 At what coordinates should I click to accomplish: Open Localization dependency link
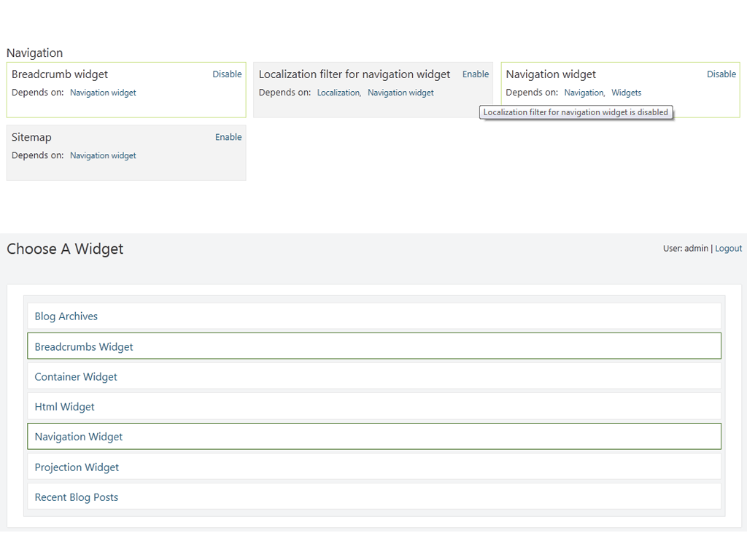tap(338, 93)
